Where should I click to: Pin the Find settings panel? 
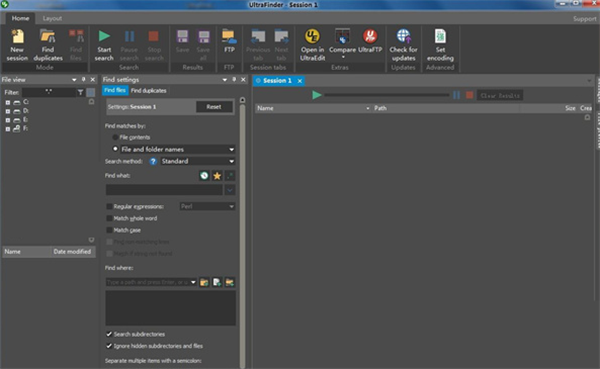(x=234, y=79)
